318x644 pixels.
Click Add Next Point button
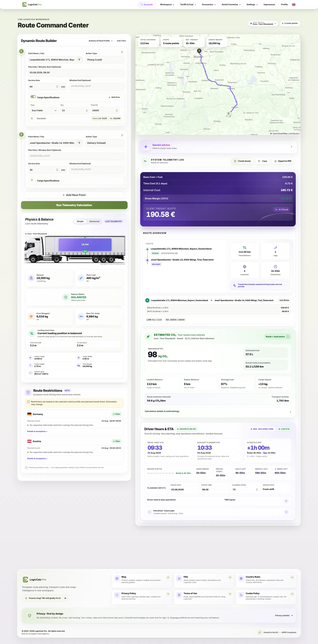(x=74, y=195)
